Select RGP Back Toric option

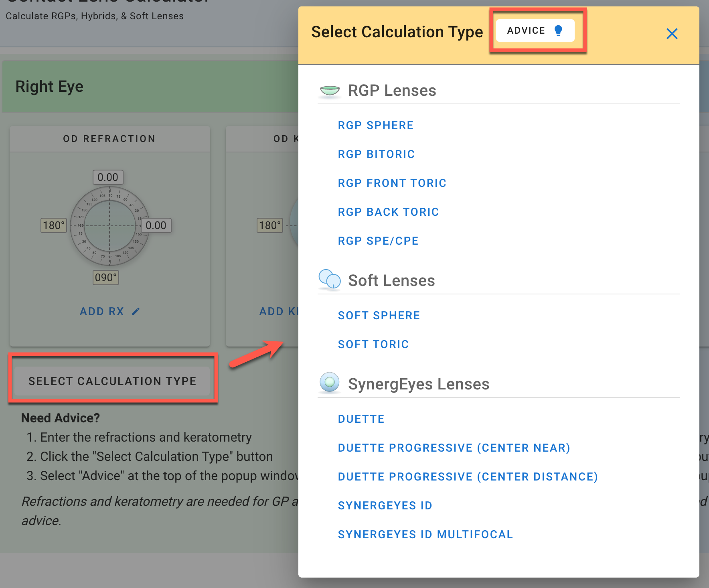(388, 212)
